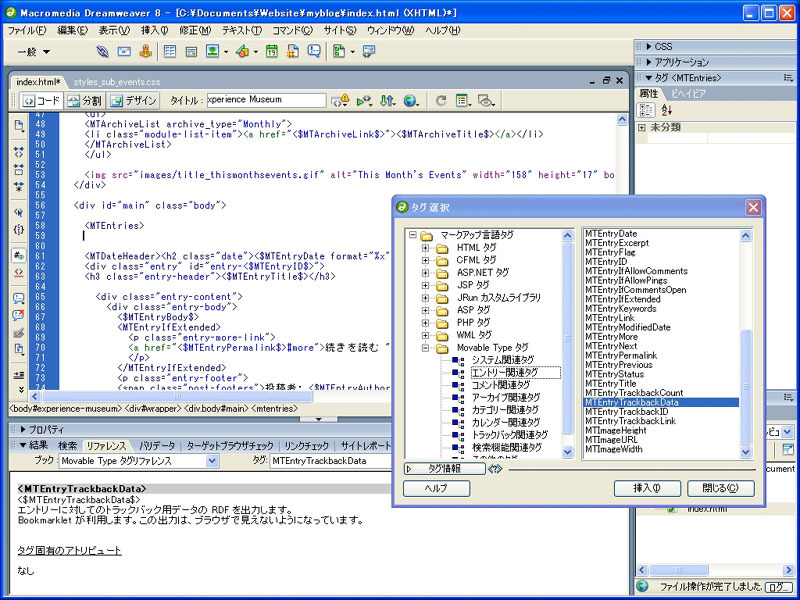Viewport: 800px width, 600px height.
Task: Toggle Highlight Invalid Code
Action: coord(19,272)
